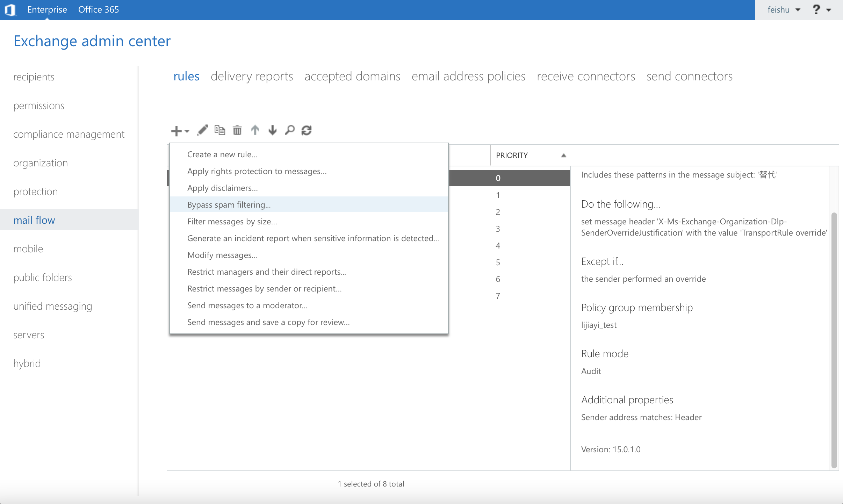Click the plus icon to add a rule
Image resolution: width=843 pixels, height=504 pixels.
tap(176, 130)
